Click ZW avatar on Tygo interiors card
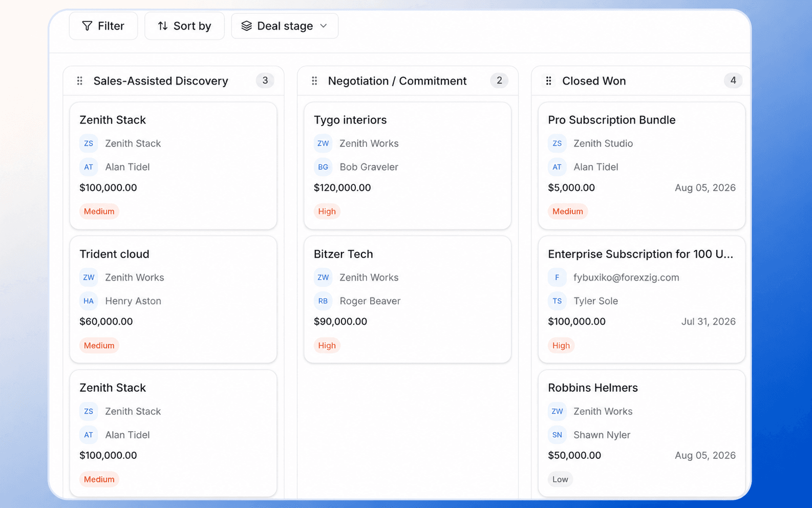Screen dimensions: 812x508 tap(323, 143)
